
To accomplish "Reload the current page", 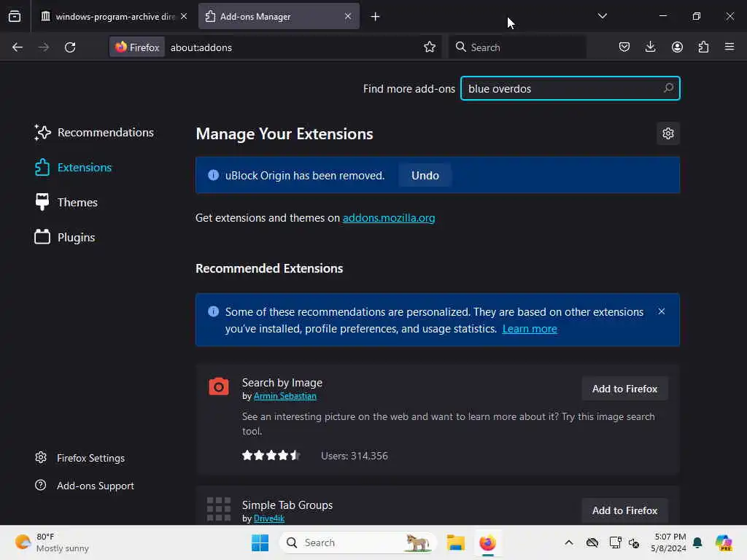I will (x=70, y=47).
